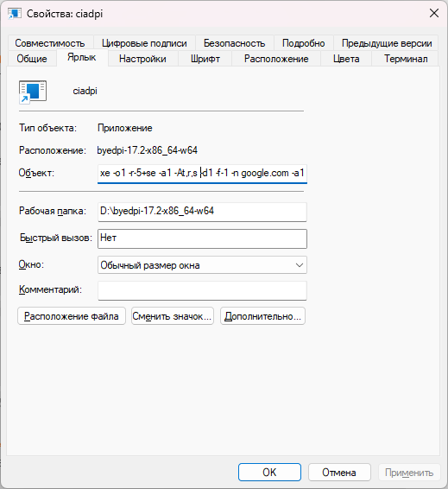Click the title bar properties window icon

point(15,14)
